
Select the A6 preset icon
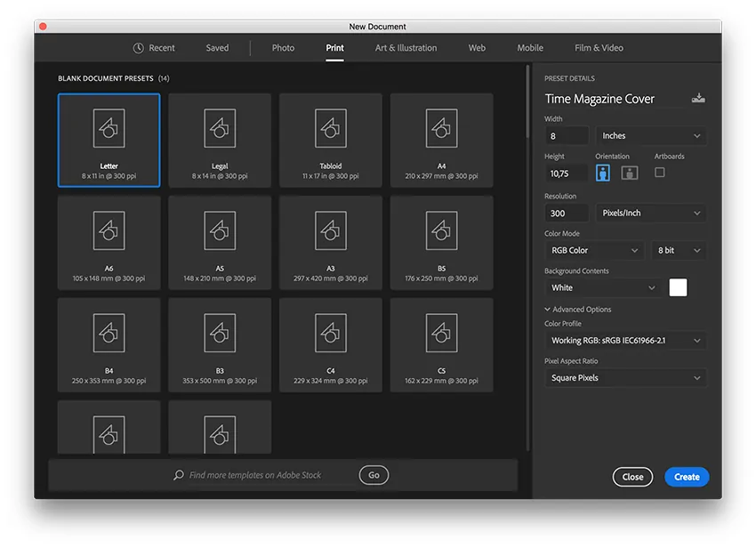(109, 231)
